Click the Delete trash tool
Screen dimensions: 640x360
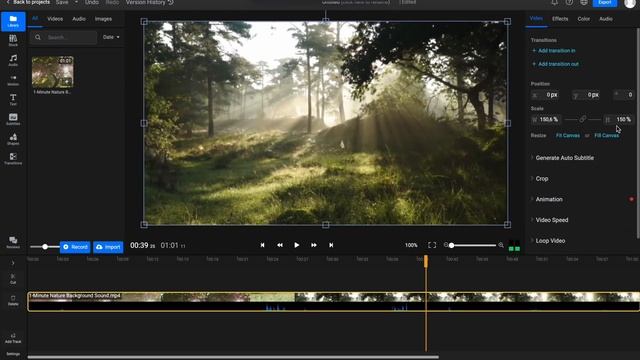pos(13,300)
